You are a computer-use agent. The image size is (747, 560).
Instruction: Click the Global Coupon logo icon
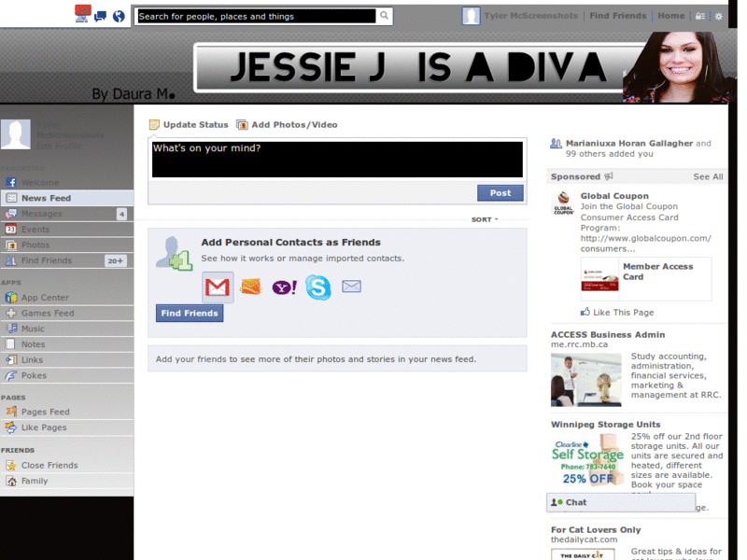click(564, 203)
